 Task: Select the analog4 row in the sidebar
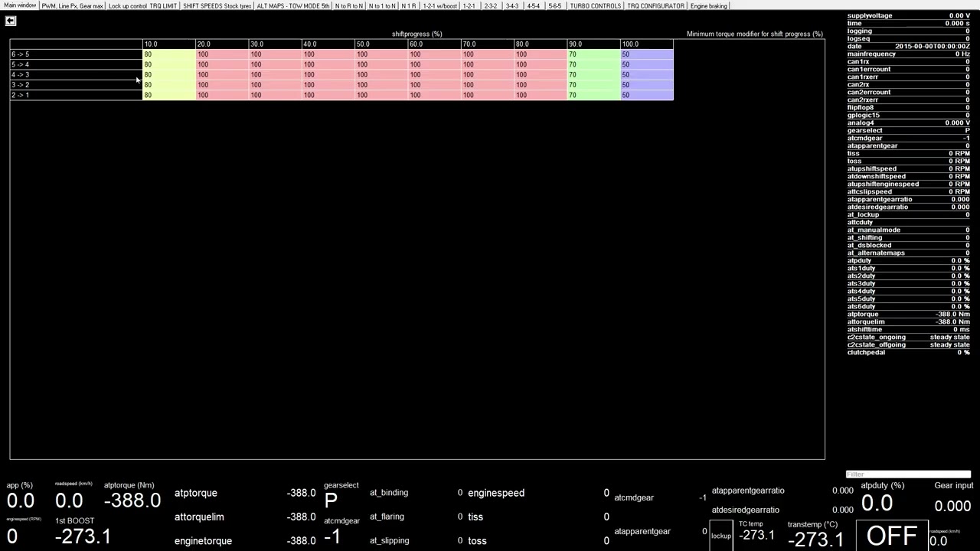[908, 122]
